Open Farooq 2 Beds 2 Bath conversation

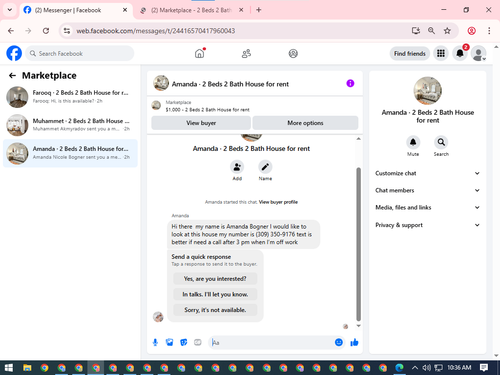click(x=70, y=97)
